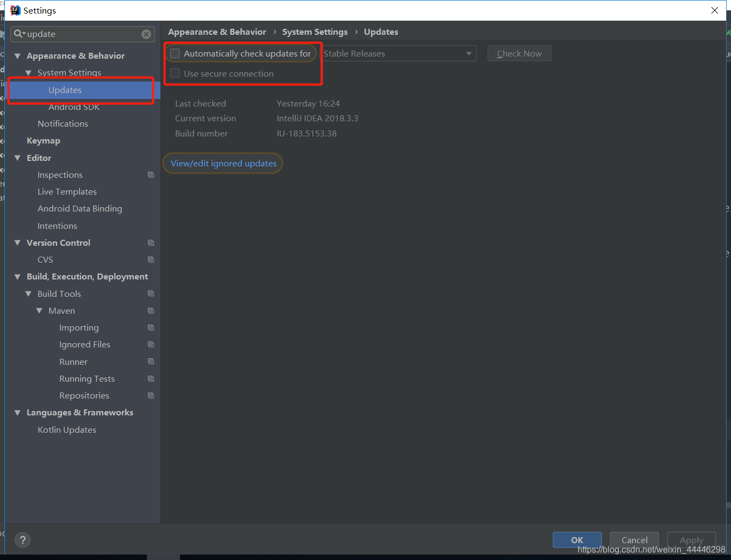Image resolution: width=731 pixels, height=560 pixels.
Task: Click the IU-183.5153.38 build number text
Action: point(306,134)
